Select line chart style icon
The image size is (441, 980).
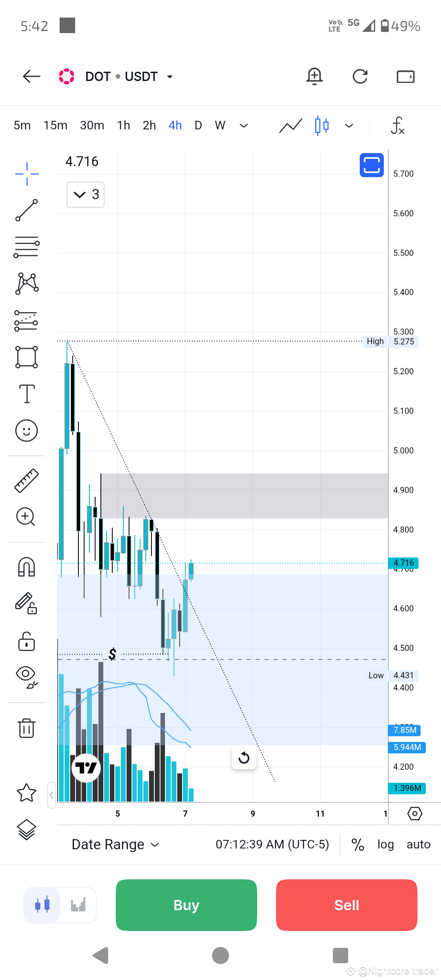(x=291, y=126)
